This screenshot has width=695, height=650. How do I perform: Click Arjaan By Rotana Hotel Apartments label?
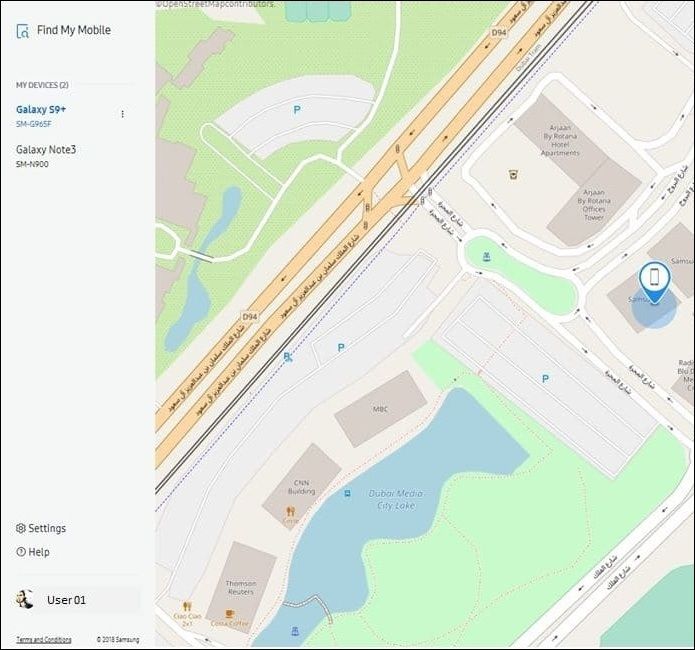click(560, 140)
